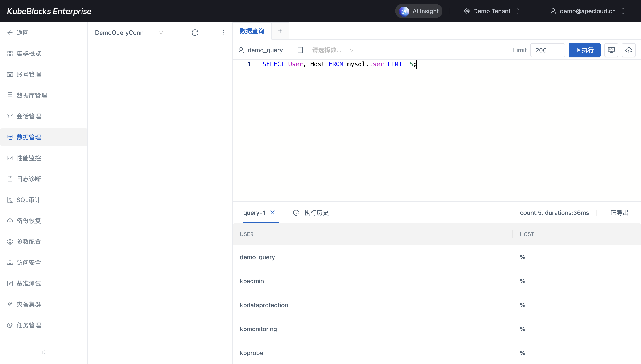The height and width of the screenshot is (364, 641).
Task: Click the SQL console monitor icon
Action: pos(611,50)
